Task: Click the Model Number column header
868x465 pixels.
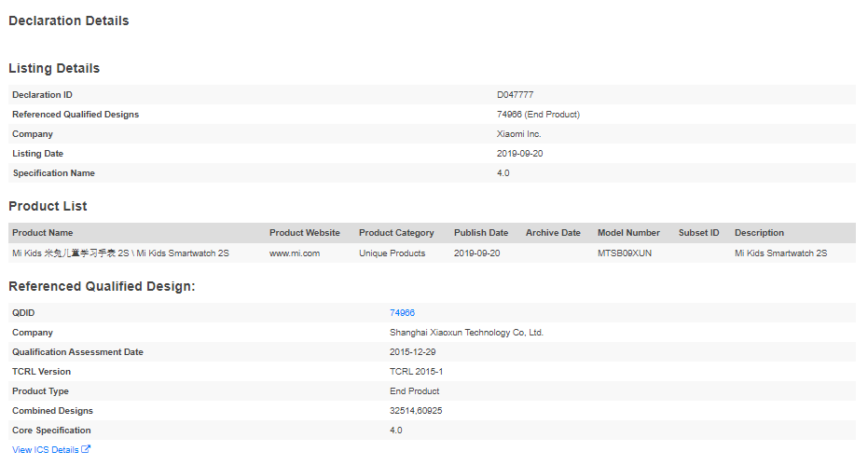Action: tap(628, 233)
